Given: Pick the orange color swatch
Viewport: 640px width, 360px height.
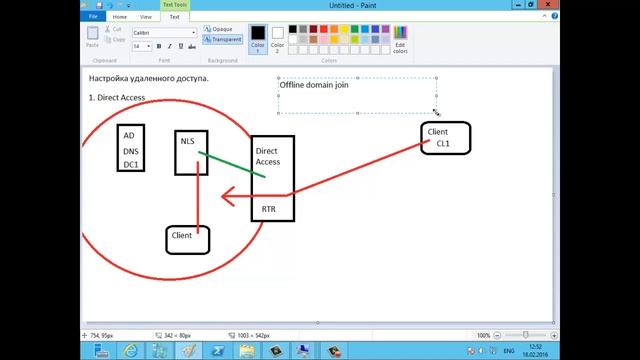Looking at the screenshot, I should [x=334, y=29].
